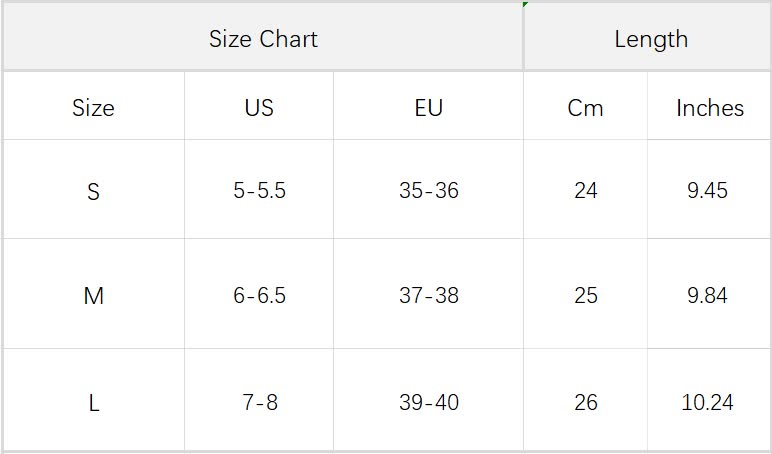772x454 pixels.
Task: Select the EU column heading
Action: pyautogui.click(x=428, y=108)
